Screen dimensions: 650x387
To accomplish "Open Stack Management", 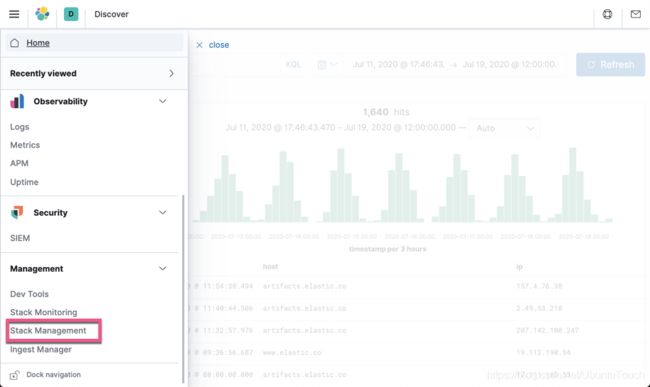I will (48, 330).
